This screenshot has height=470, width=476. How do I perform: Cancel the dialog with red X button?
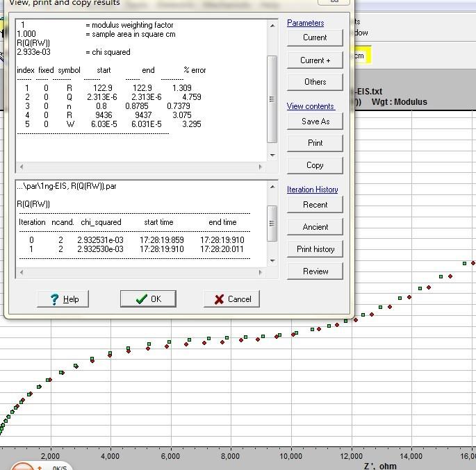click(x=231, y=299)
